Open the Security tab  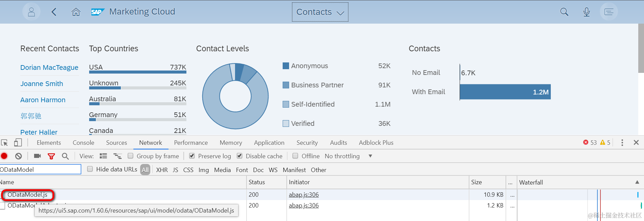pyautogui.click(x=307, y=143)
